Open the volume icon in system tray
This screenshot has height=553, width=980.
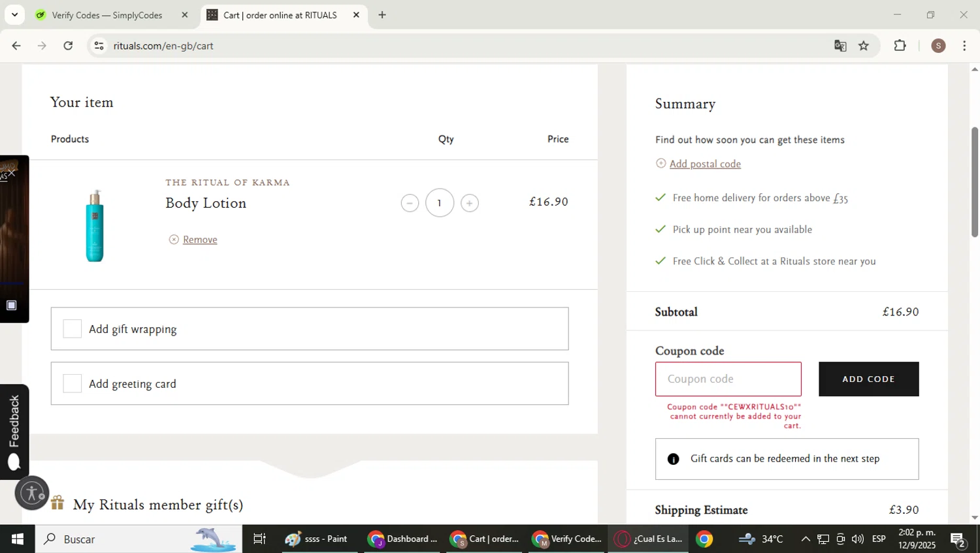click(858, 539)
